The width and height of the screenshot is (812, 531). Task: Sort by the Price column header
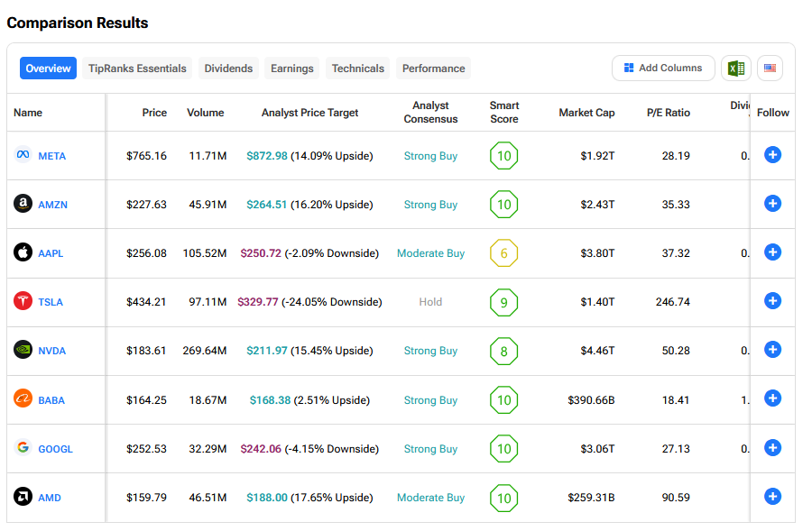coord(154,113)
